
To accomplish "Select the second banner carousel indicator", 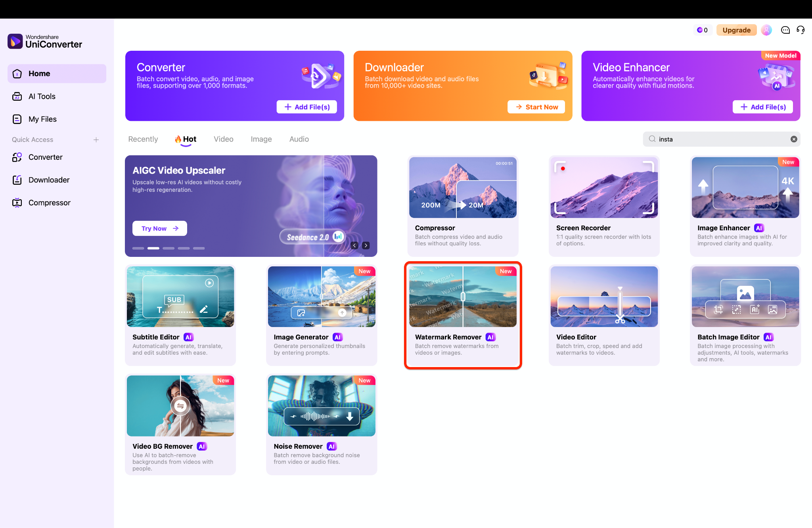I will point(153,248).
